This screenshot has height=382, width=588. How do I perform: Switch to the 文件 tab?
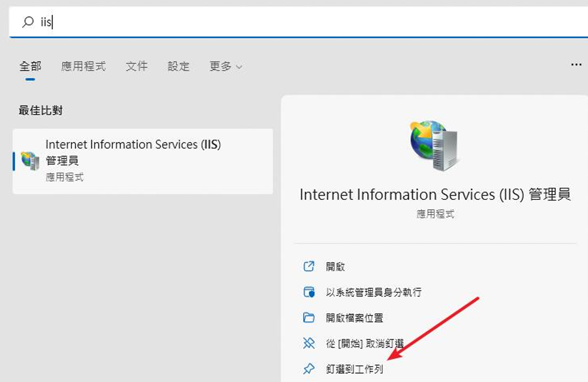pyautogui.click(x=136, y=66)
